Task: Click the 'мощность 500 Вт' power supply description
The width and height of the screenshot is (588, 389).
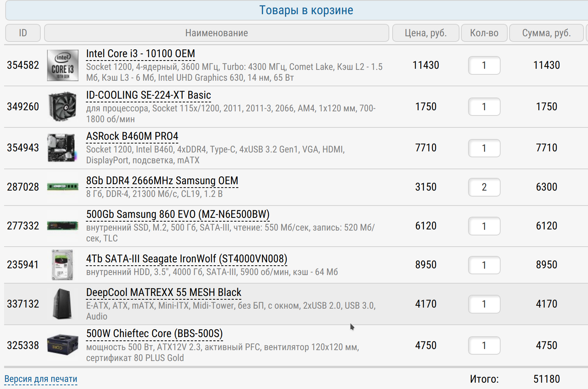Action: (x=223, y=352)
